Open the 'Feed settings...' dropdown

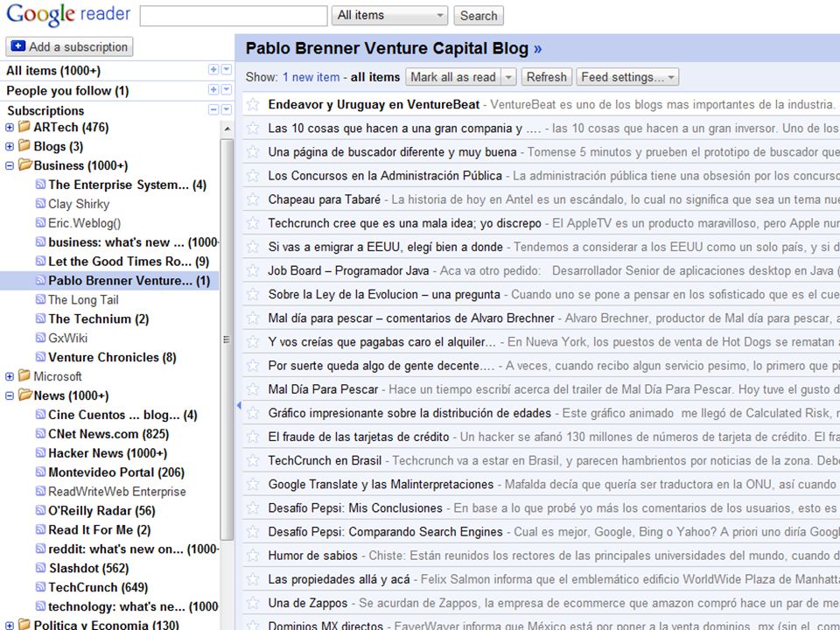coord(627,77)
